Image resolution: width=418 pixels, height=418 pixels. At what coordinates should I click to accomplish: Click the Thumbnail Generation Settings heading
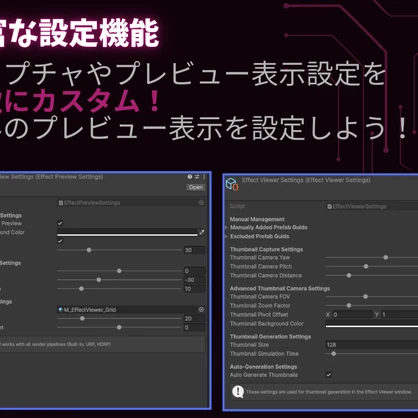point(270,337)
